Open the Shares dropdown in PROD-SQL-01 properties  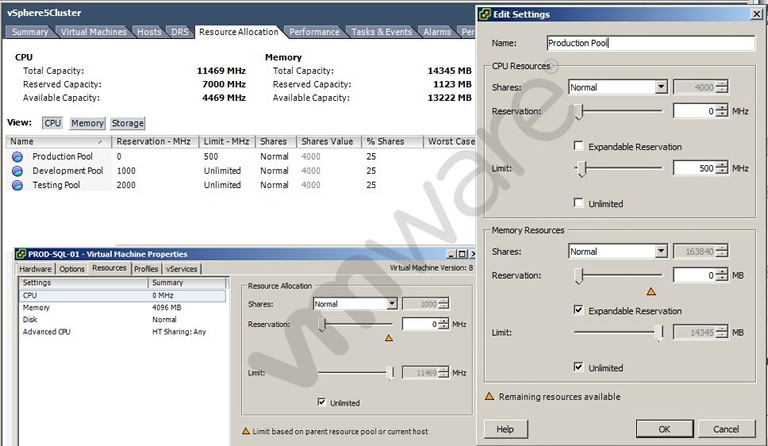pos(392,304)
